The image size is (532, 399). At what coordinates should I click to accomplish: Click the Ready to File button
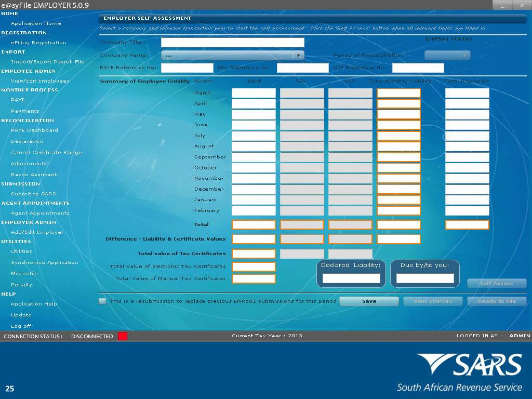click(x=497, y=301)
